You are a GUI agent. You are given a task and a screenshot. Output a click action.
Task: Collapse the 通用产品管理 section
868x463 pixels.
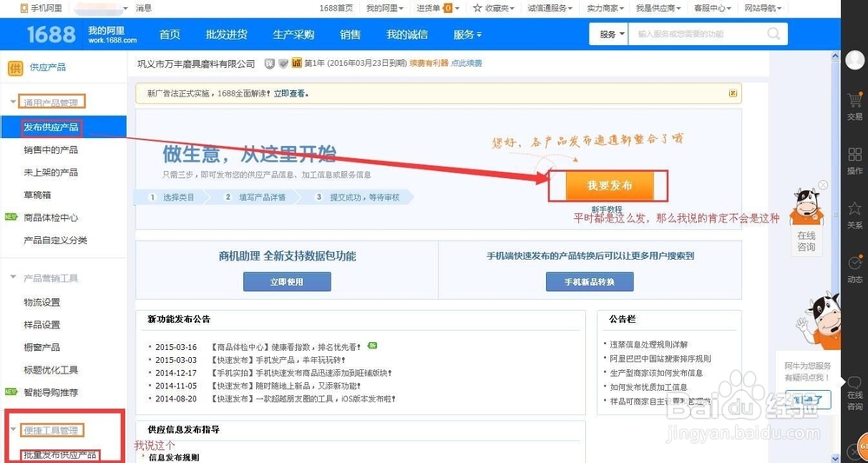pyautogui.click(x=13, y=102)
